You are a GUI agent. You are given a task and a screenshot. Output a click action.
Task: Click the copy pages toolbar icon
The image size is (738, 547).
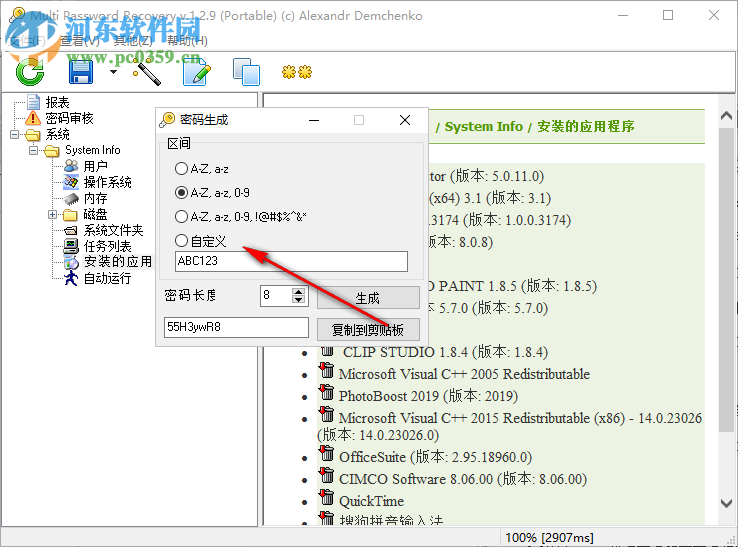click(246, 72)
